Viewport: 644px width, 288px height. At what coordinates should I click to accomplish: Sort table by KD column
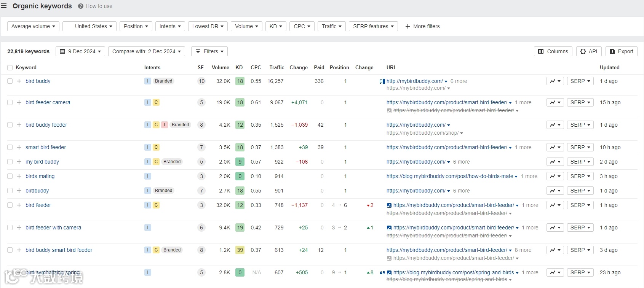(239, 67)
